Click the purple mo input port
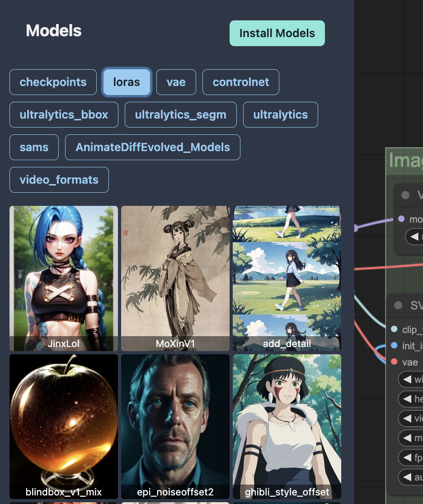Viewport: 423px width, 504px height. [x=401, y=219]
